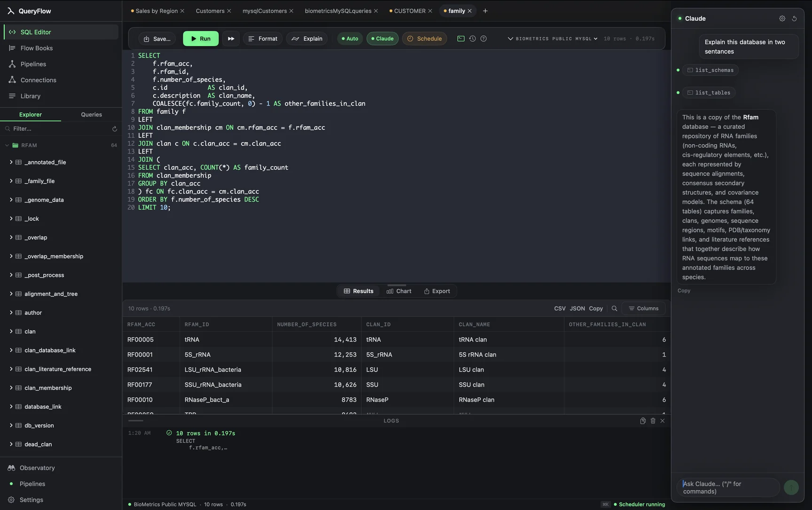Run the current query
Viewport: 812px width, 510px height.
[x=201, y=39]
